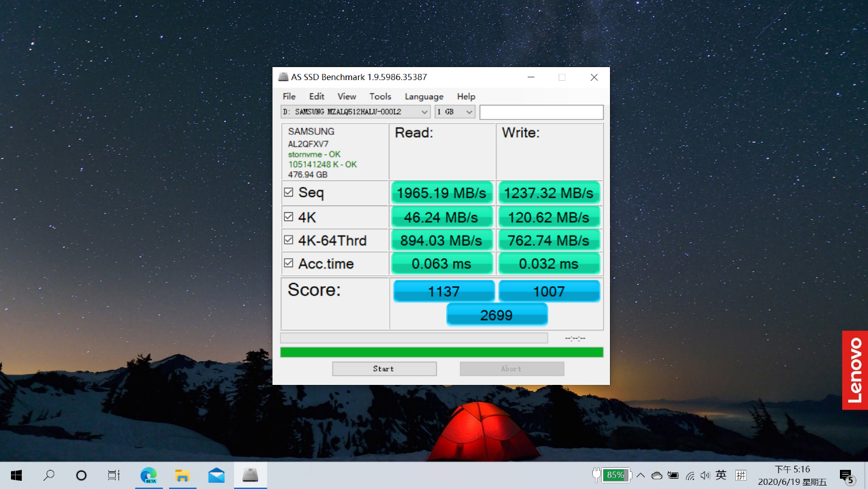Click AS SSD Benchmark taskbar icon

251,475
